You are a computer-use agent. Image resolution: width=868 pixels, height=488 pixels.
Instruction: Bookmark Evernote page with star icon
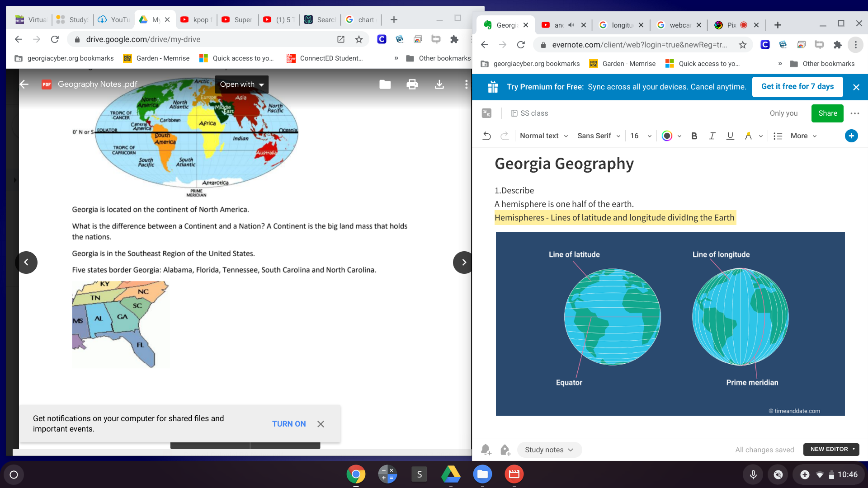coord(742,45)
